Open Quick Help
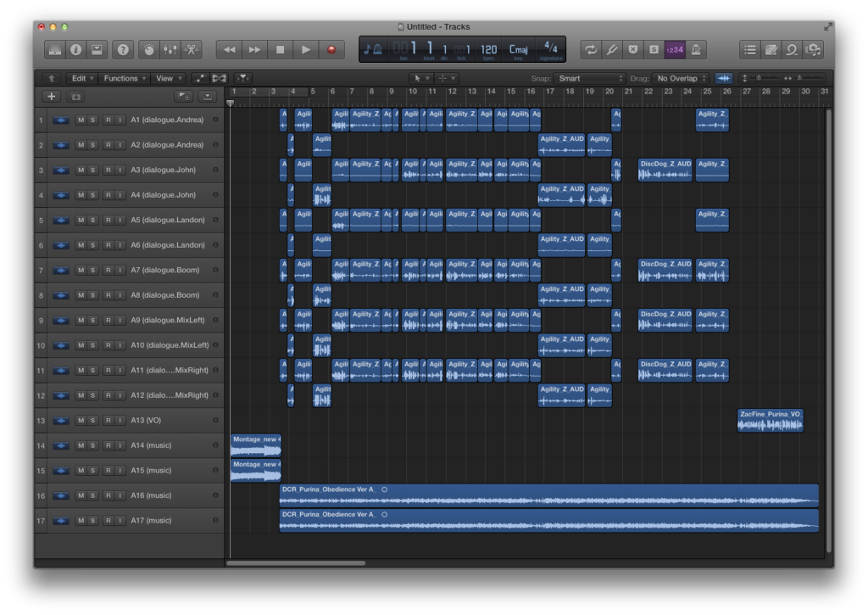Viewport: 868px width, 615px height. click(123, 50)
